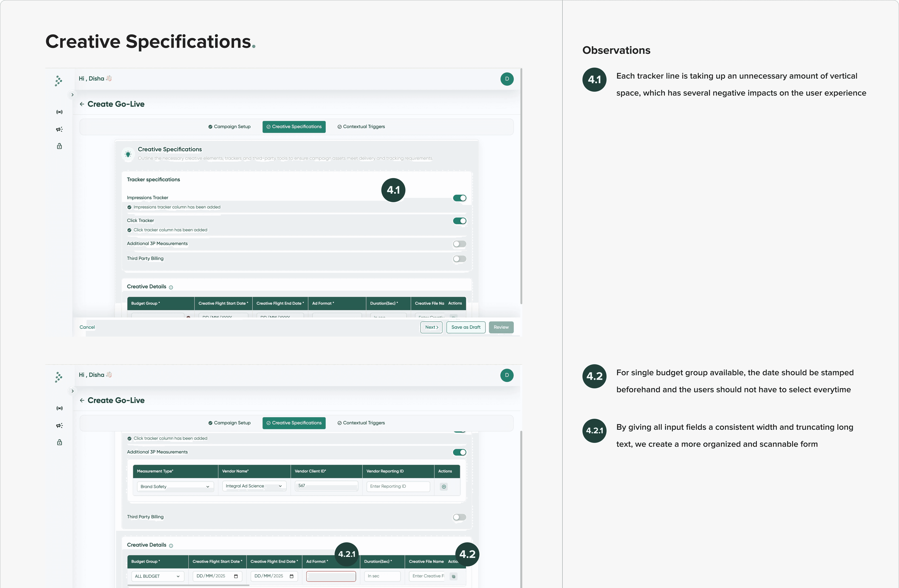Screen dimensions: 899x588
Task: Expand the Integral Ad Science vendor dropdown
Action: [254, 486]
